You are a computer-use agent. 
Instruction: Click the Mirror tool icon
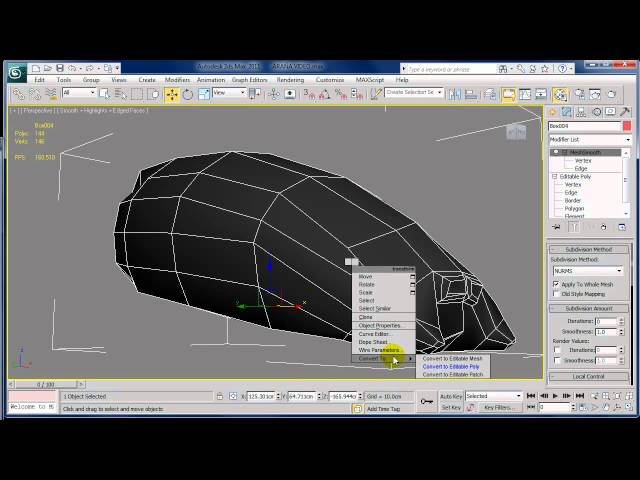point(454,95)
